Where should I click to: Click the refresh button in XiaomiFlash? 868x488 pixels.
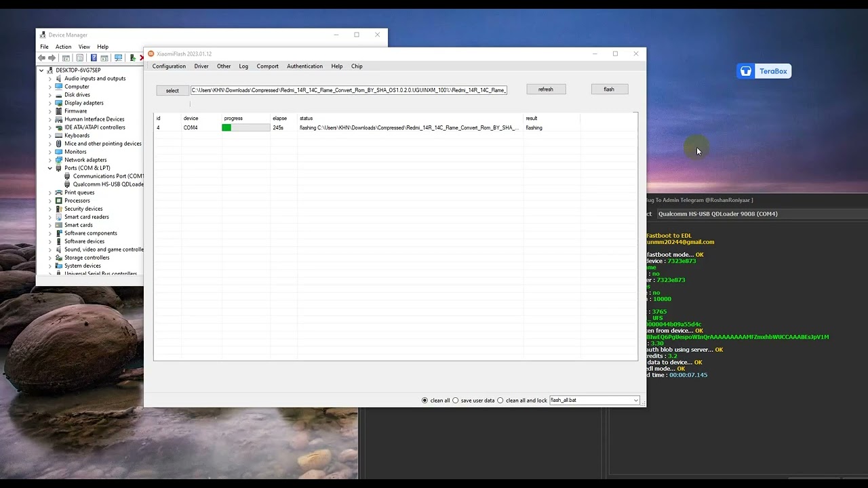(x=546, y=89)
